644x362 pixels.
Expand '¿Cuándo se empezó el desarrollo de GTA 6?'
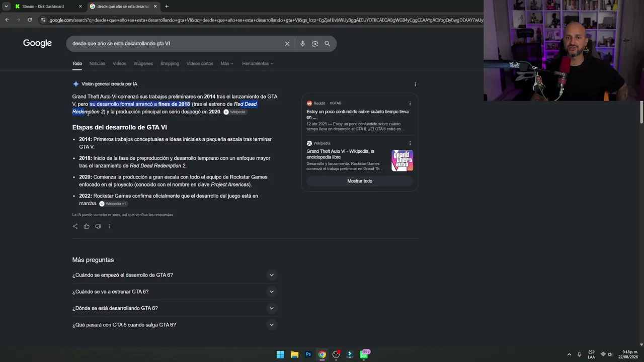[x=174, y=275]
